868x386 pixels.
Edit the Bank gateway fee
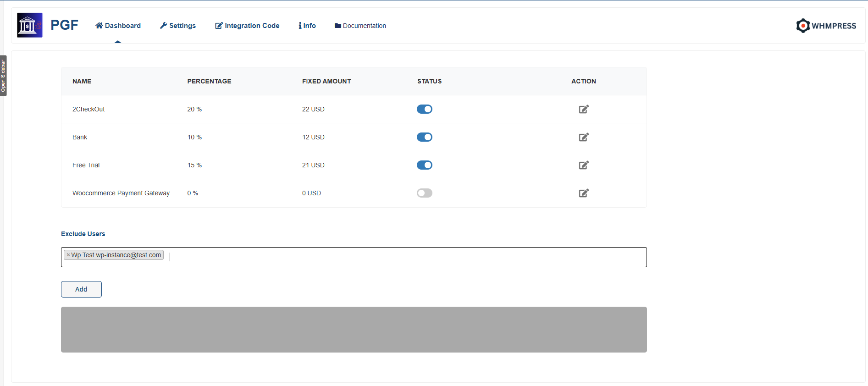(x=583, y=137)
